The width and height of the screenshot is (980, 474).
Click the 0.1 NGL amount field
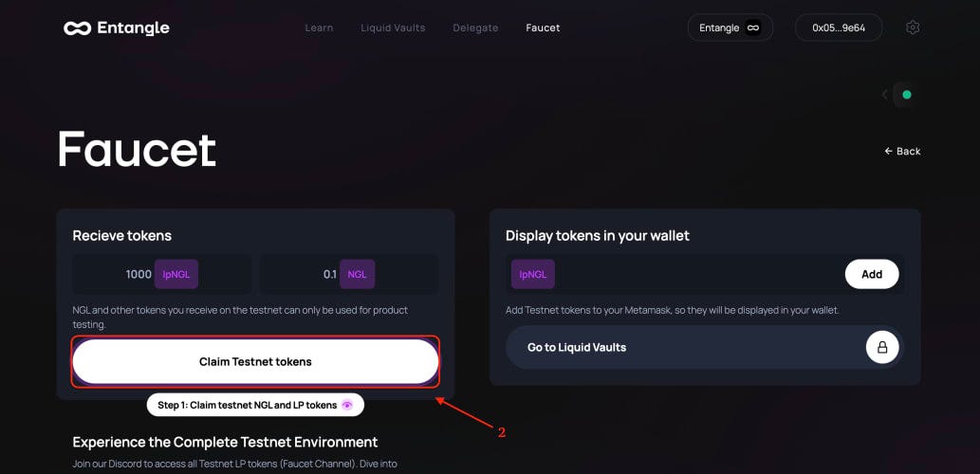pyautogui.click(x=349, y=274)
